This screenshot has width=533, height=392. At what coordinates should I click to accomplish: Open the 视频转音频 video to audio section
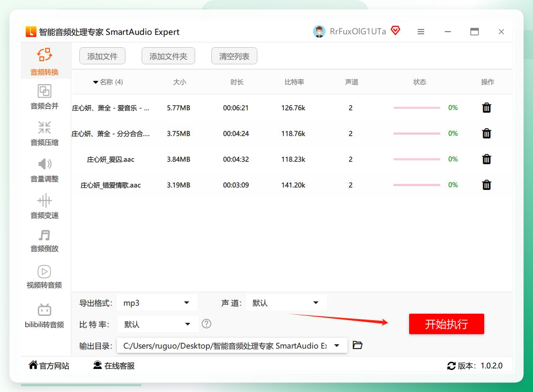45,277
